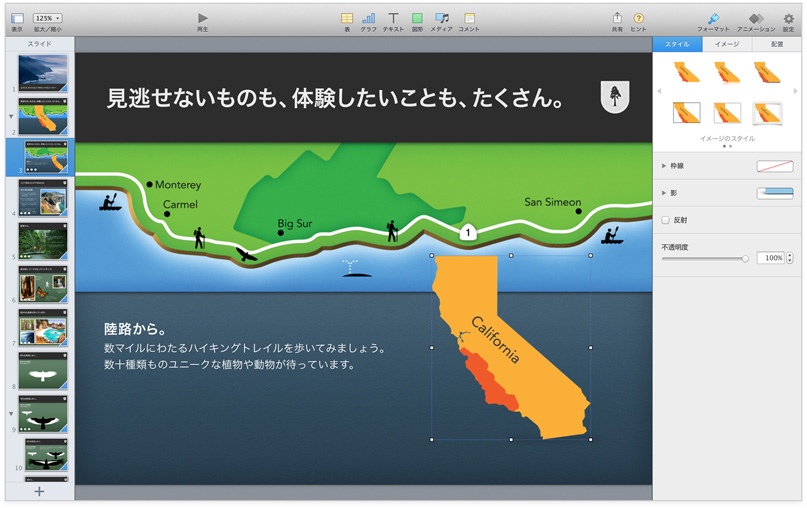Viewport: 807px width, 508px height.
Task: Select slide 8 thumbnail with white bird
Action: (43, 372)
